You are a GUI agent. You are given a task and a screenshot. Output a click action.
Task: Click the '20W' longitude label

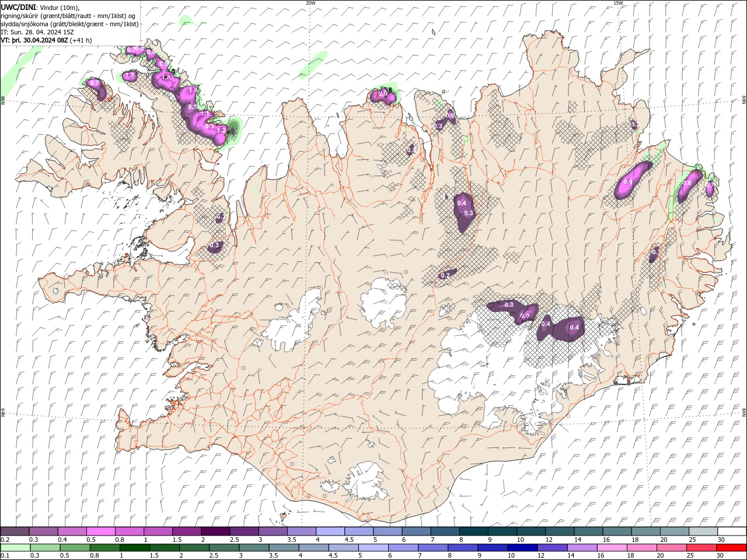(x=310, y=3)
